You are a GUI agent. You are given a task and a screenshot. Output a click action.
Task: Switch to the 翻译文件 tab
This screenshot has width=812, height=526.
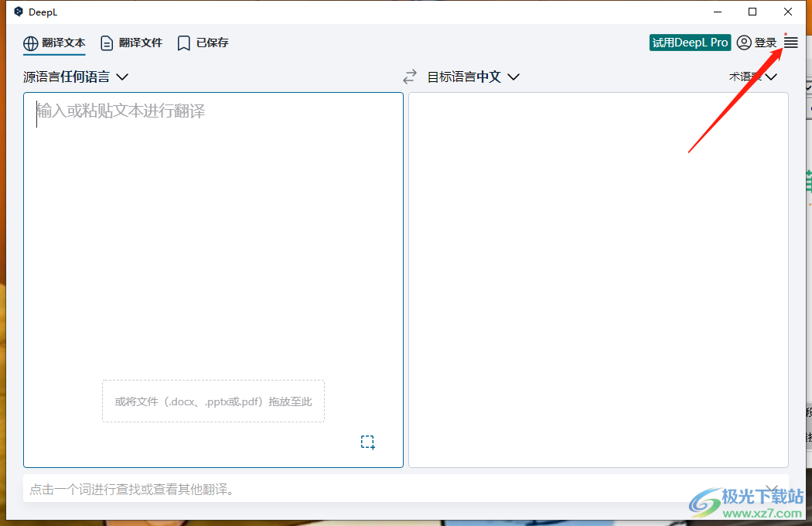(x=131, y=43)
